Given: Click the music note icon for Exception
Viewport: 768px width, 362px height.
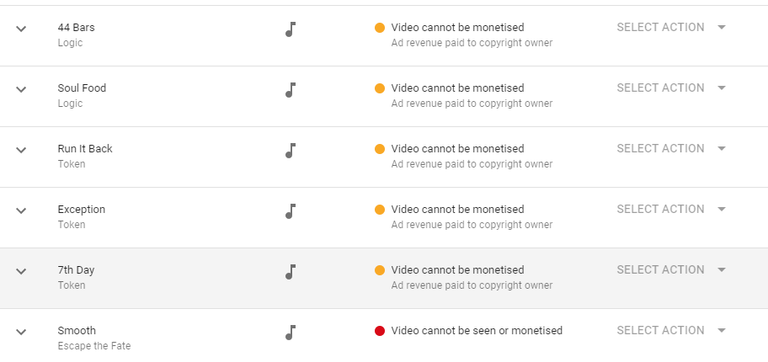Looking at the screenshot, I should pos(291,212).
